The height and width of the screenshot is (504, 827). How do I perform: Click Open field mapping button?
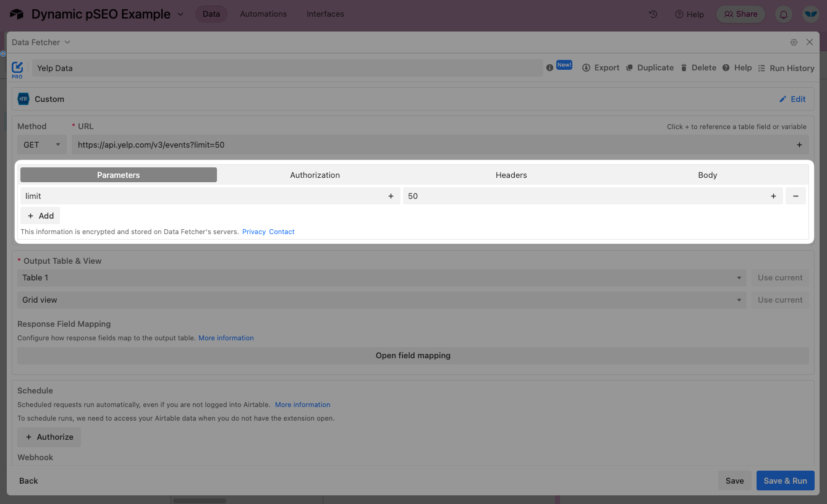413,355
